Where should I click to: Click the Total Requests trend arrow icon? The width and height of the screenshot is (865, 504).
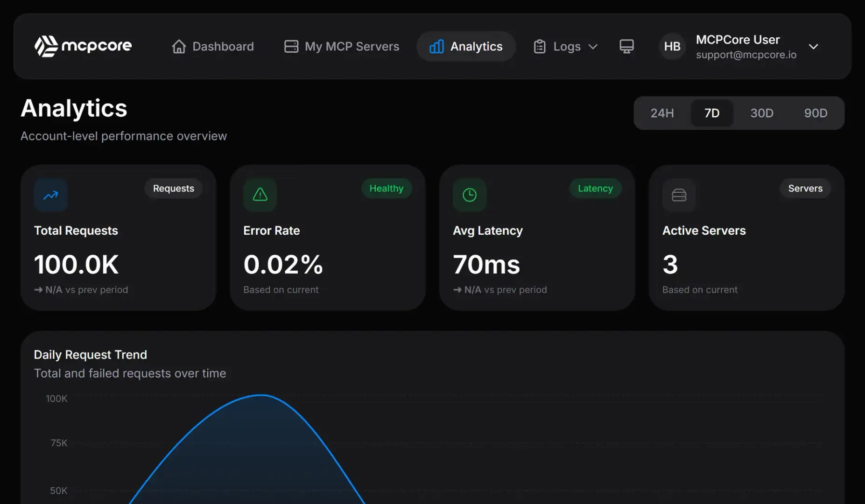click(x=51, y=195)
